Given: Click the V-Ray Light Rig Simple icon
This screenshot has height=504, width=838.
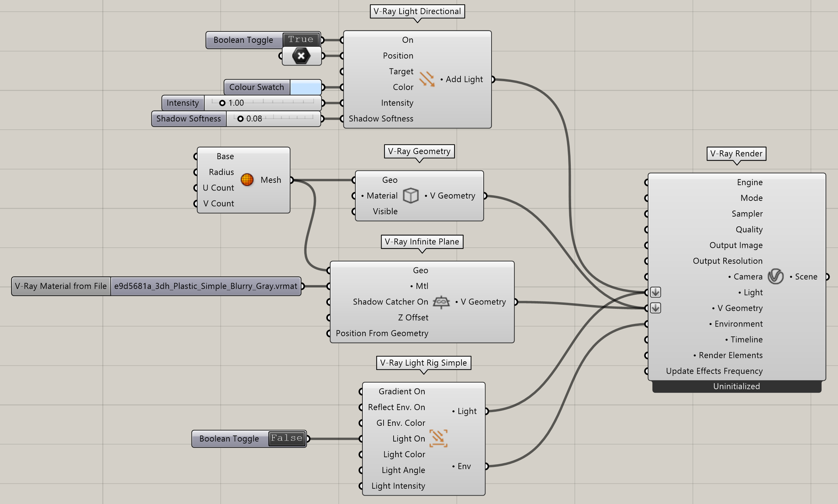Looking at the screenshot, I should [x=438, y=438].
